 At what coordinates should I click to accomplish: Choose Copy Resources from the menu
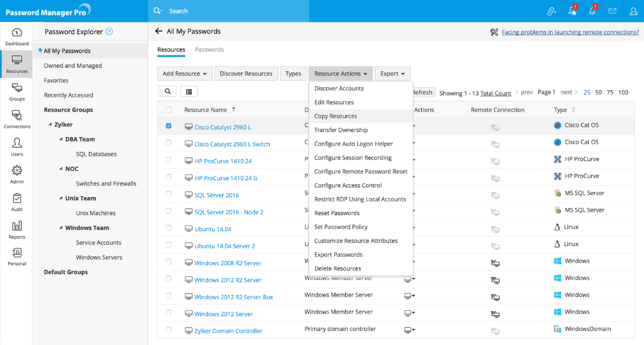tap(336, 117)
